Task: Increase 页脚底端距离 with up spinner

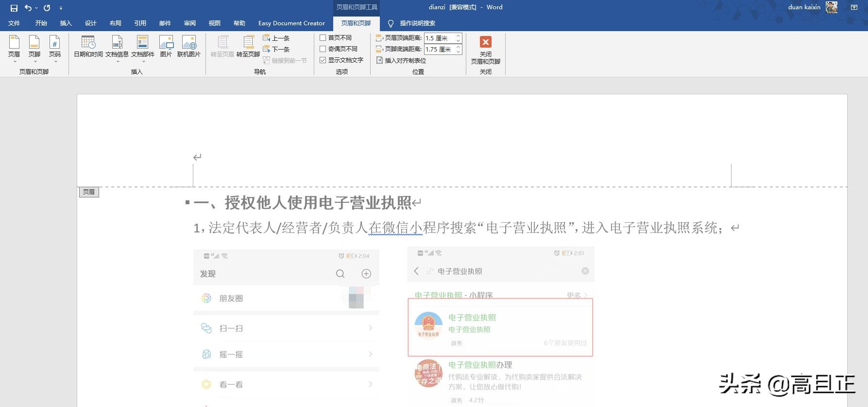Action: coord(458,47)
